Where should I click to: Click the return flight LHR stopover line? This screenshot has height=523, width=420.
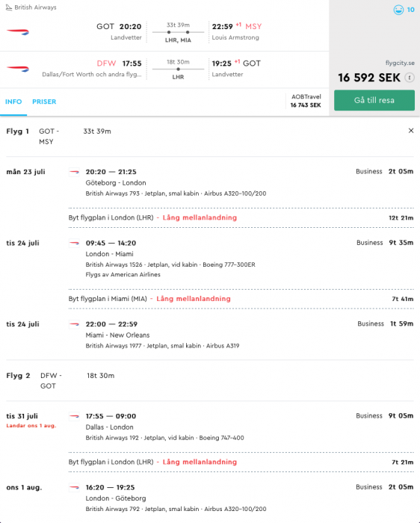coord(178,69)
